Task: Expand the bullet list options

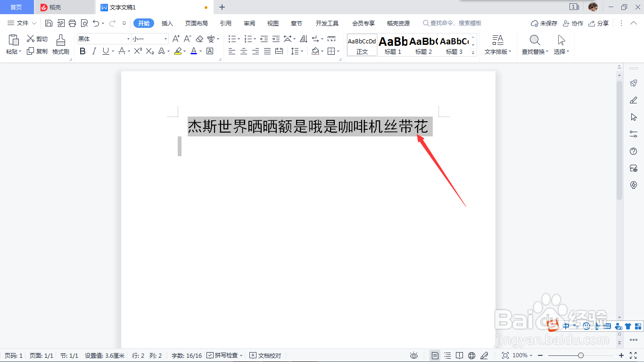Action: click(x=239, y=39)
